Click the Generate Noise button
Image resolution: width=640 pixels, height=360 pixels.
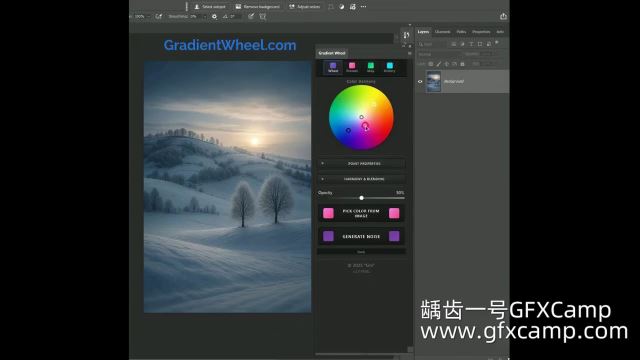(x=361, y=236)
